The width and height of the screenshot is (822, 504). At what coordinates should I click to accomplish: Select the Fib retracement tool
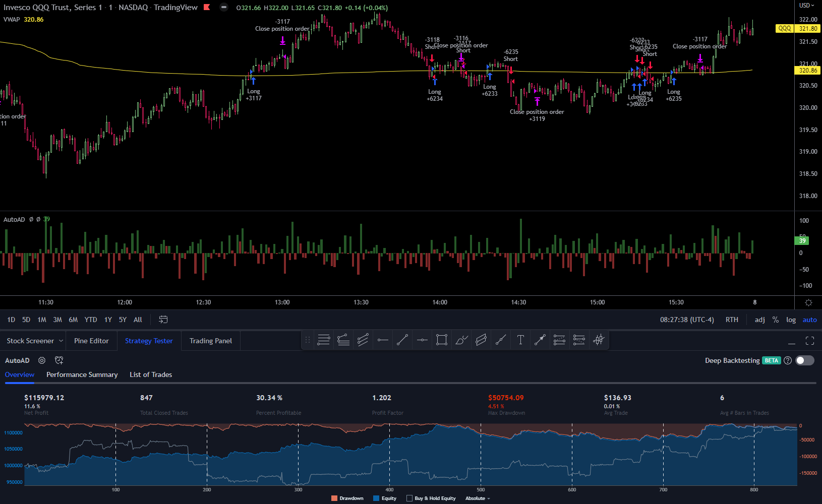pyautogui.click(x=560, y=340)
